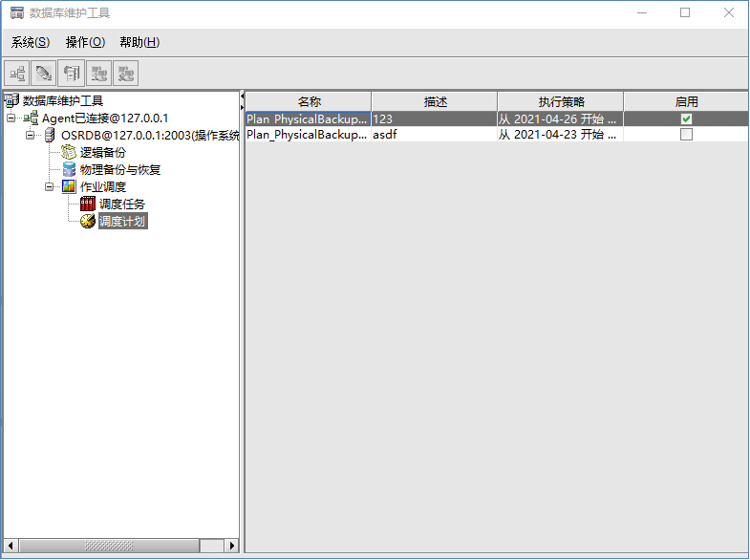Sort by the 名称 column header

pyautogui.click(x=309, y=101)
